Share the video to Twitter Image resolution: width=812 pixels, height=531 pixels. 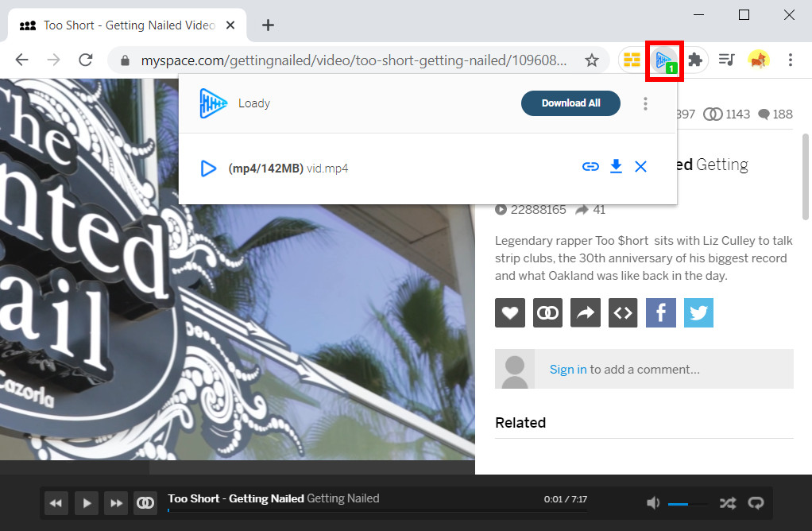tap(698, 312)
